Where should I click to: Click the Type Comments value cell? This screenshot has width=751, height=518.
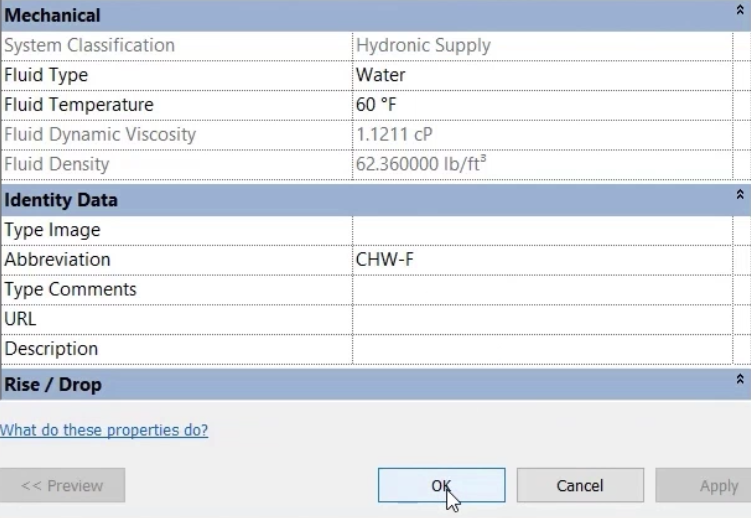pos(542,290)
